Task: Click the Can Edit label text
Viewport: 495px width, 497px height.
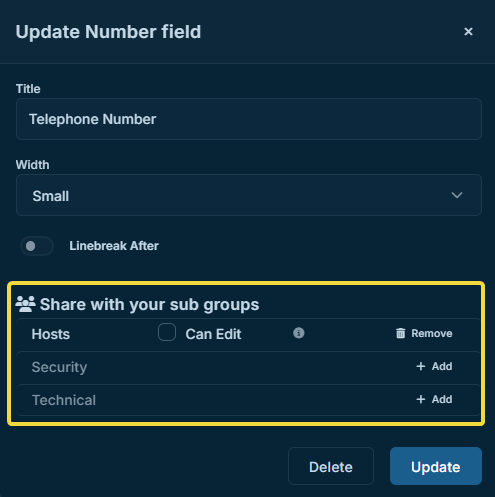Action: [213, 334]
